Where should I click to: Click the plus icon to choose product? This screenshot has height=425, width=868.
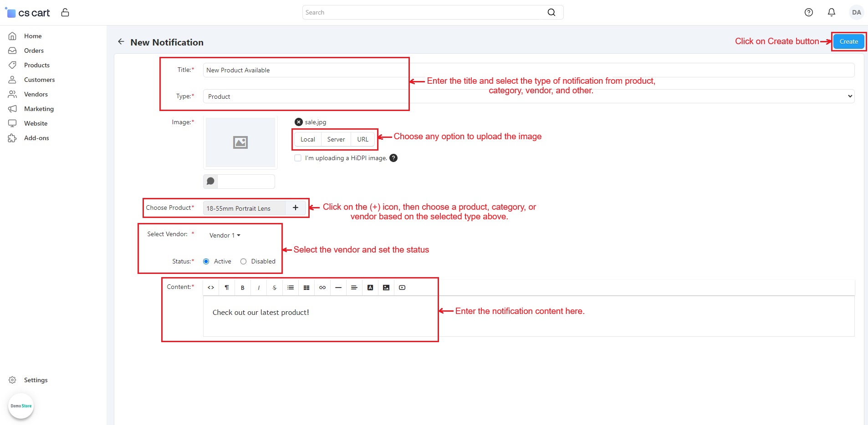tap(296, 208)
